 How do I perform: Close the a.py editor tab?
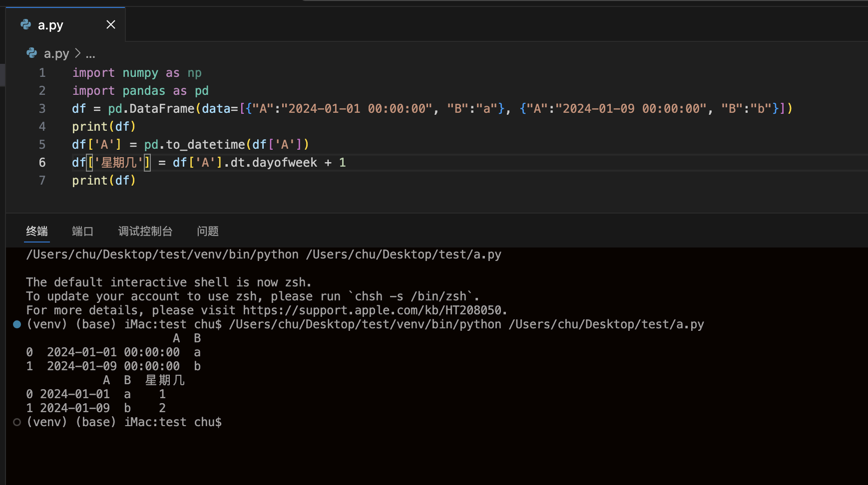click(x=111, y=24)
